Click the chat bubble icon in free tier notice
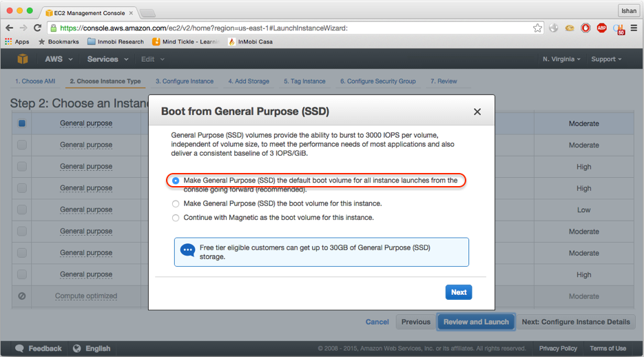This screenshot has width=644, height=357. [x=188, y=250]
